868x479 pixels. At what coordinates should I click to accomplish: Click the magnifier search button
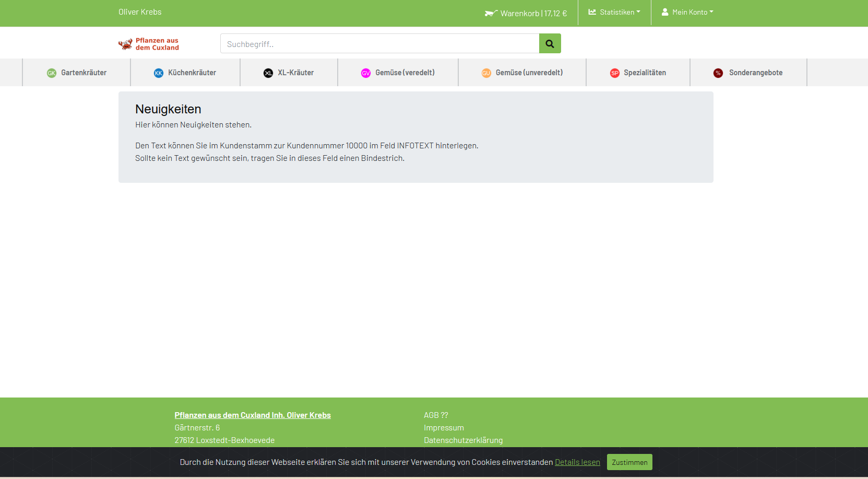click(x=550, y=44)
